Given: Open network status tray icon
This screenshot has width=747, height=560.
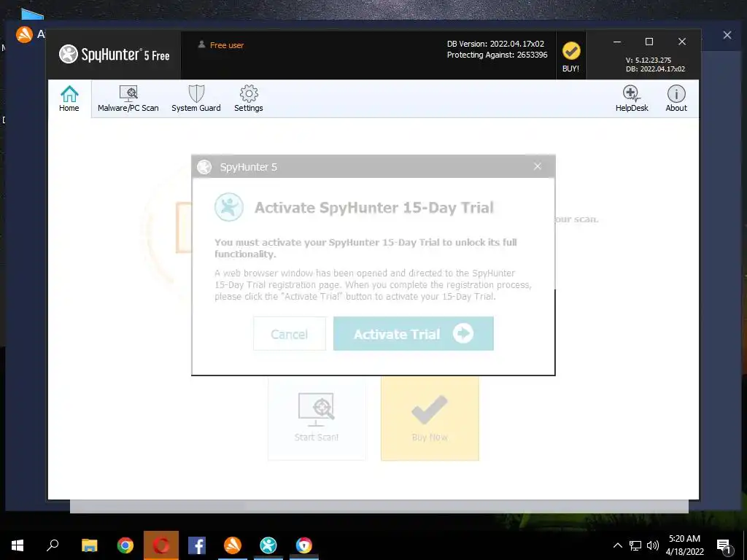Looking at the screenshot, I should pyautogui.click(x=635, y=545).
